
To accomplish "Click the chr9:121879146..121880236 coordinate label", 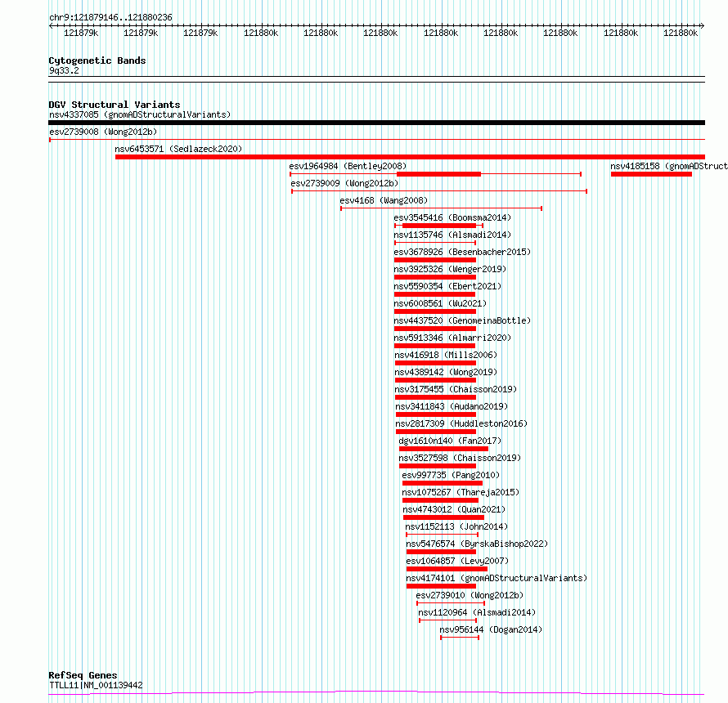I will (110, 18).
